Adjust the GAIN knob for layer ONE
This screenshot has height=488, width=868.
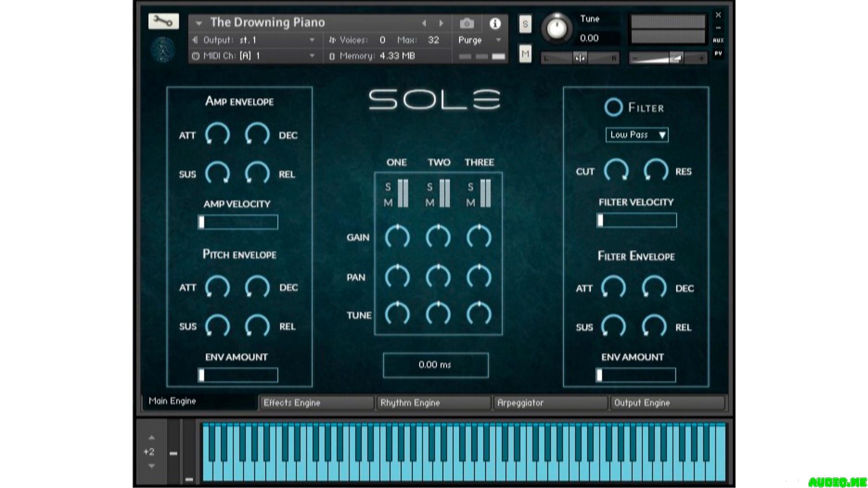pyautogui.click(x=397, y=237)
